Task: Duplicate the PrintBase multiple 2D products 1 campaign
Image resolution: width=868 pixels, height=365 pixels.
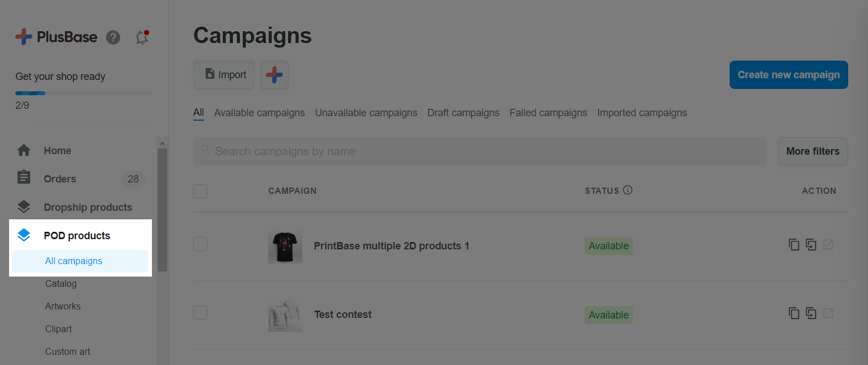Action: tap(794, 245)
